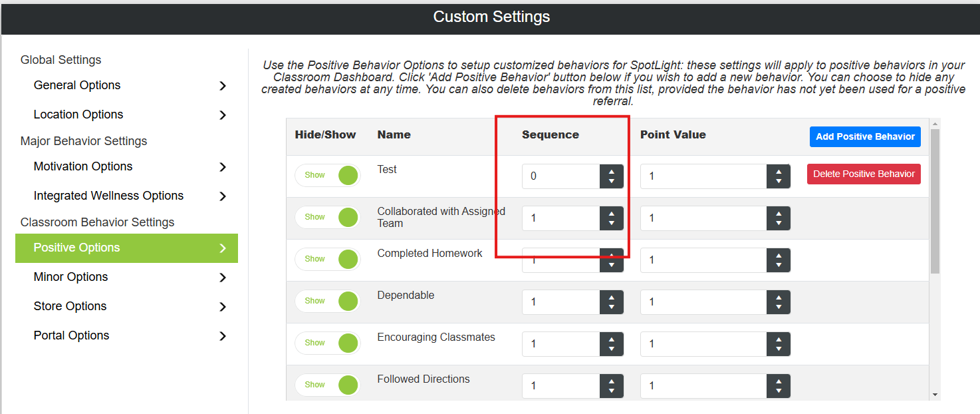This screenshot has height=414, width=980.
Task: Click the Sequence stepper for Dependable
Action: [612, 302]
